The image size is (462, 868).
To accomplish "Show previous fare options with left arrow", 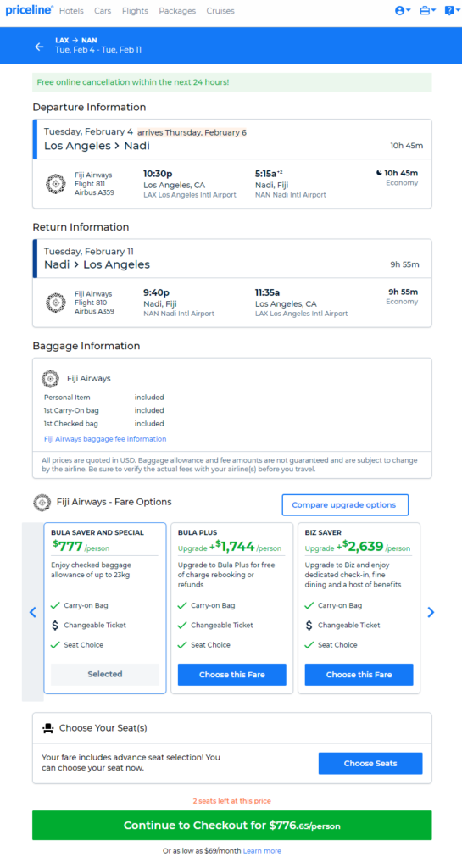I will (33, 612).
